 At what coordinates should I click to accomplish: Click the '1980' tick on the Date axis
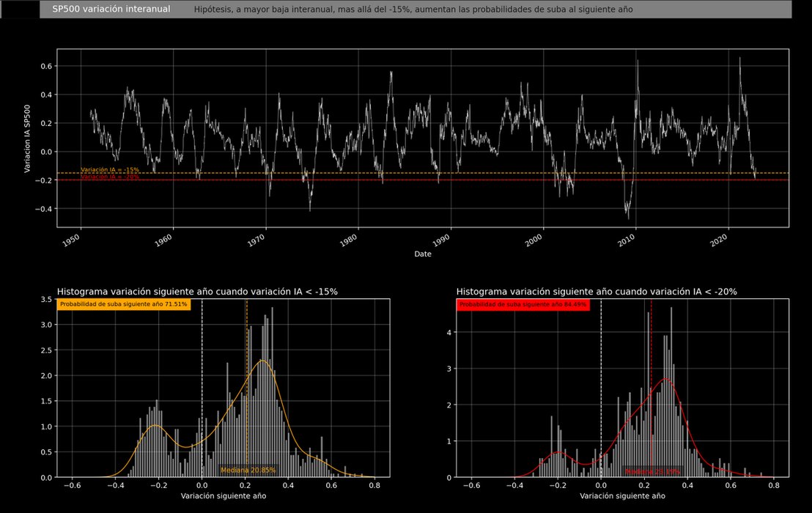[349, 240]
